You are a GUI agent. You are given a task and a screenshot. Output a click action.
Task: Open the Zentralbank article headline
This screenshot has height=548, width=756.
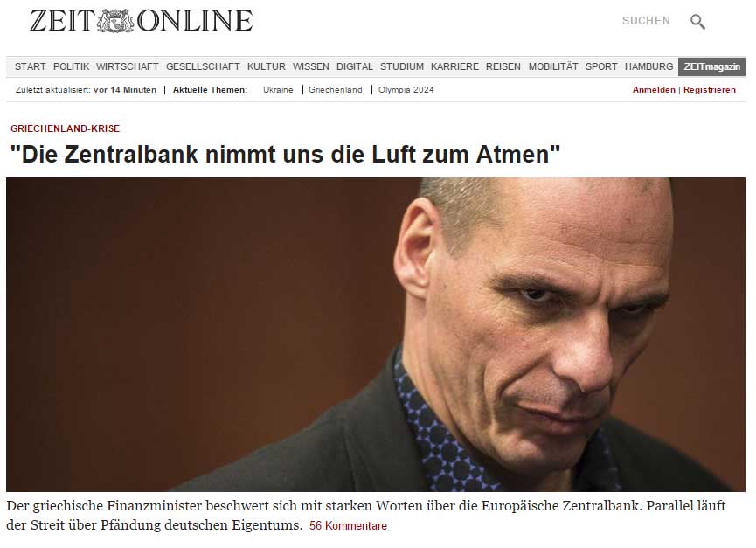pyautogui.click(x=285, y=154)
